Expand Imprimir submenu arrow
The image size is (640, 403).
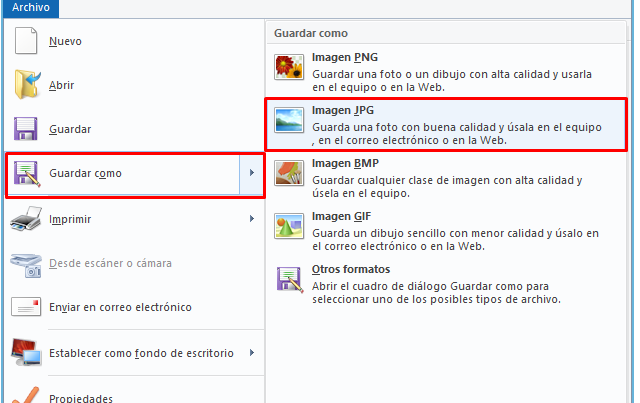tap(252, 219)
